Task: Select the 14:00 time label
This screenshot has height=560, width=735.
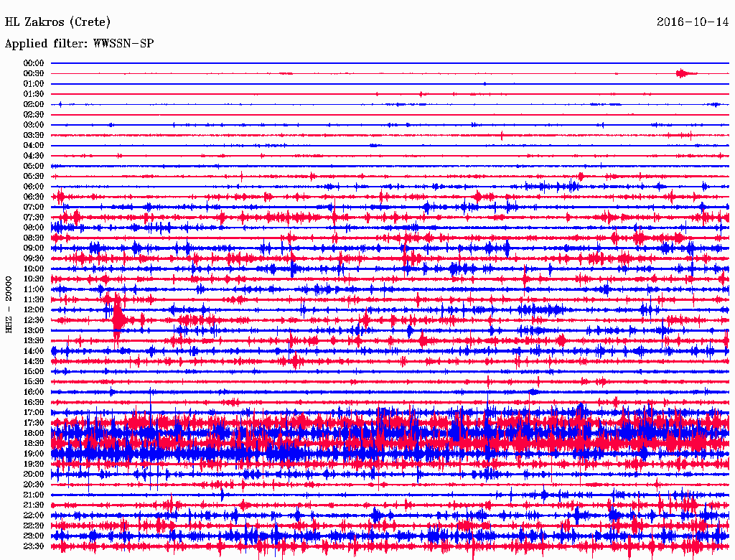Action: (34, 351)
